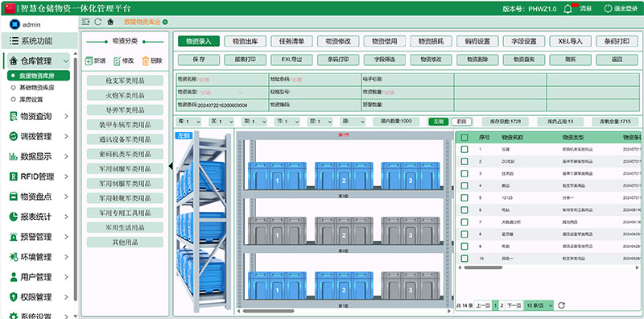This screenshot has width=644, height=319.
Task: Close the 救援物资库房 tab
Action: pyautogui.click(x=165, y=22)
